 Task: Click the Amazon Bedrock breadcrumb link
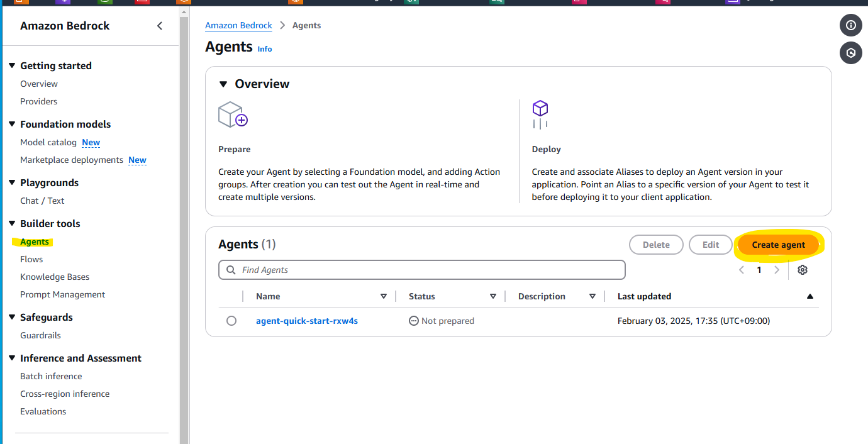point(238,25)
